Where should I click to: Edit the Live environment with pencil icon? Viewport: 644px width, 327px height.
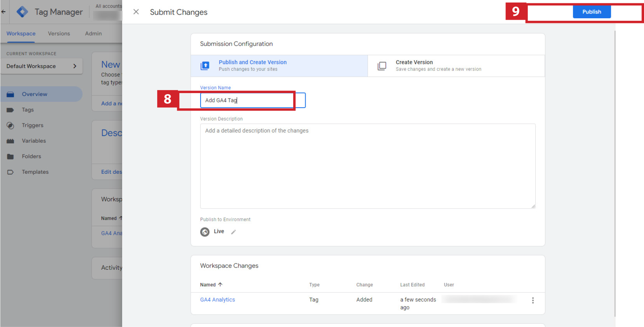tap(233, 232)
